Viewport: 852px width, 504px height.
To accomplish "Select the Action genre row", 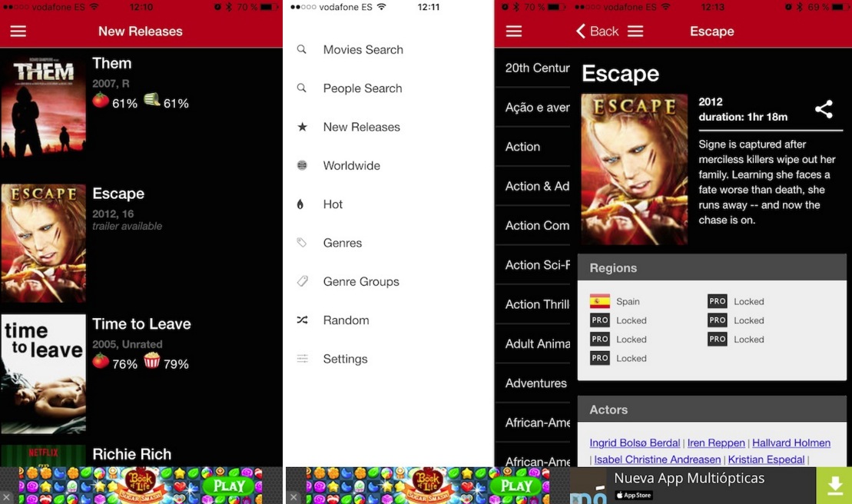I will click(x=533, y=147).
